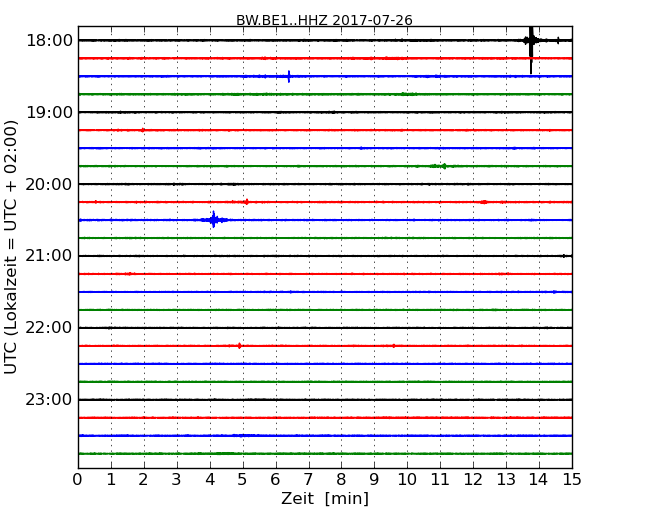650x520 pixels.
Task: Click the x-axis tick label 0
Action: [x=78, y=479]
